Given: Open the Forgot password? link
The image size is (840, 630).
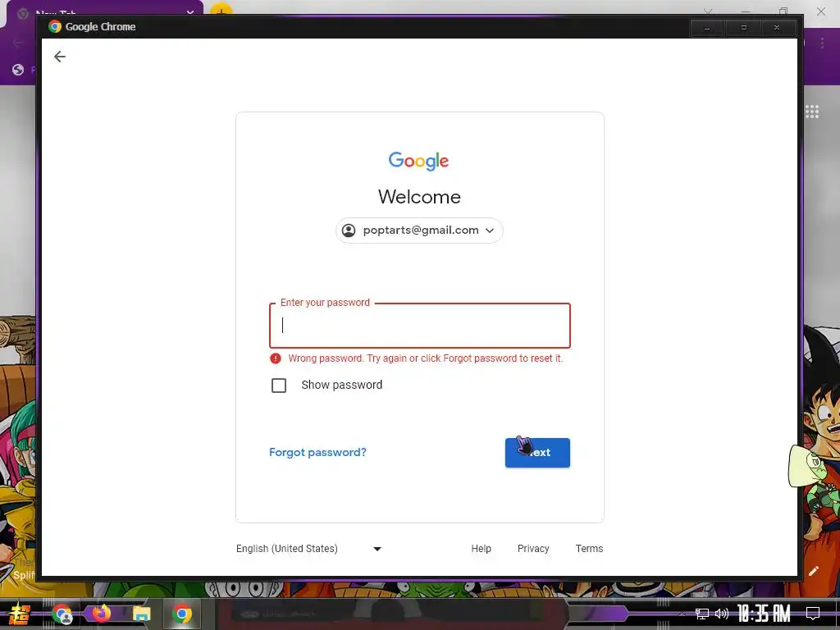Looking at the screenshot, I should (x=317, y=452).
